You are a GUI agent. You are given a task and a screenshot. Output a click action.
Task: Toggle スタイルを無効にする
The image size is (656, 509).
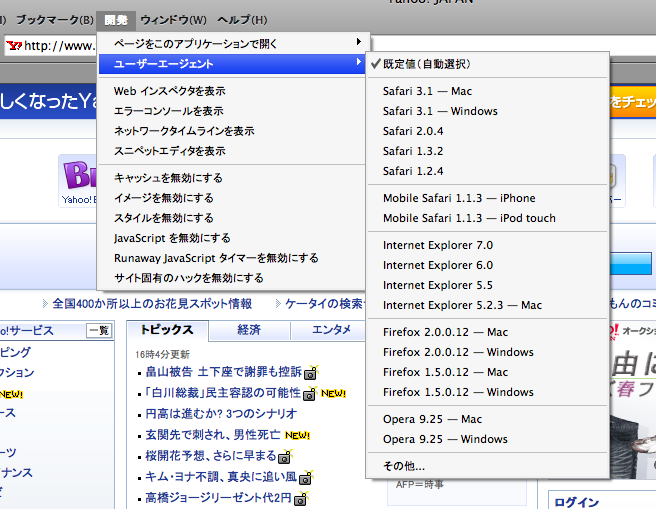[x=231, y=218]
